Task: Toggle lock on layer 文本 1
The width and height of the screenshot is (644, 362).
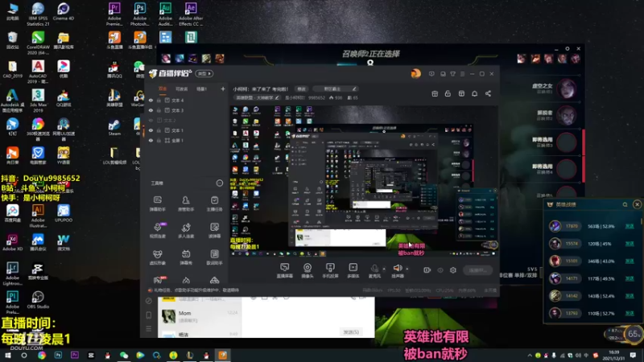Action: [159, 130]
